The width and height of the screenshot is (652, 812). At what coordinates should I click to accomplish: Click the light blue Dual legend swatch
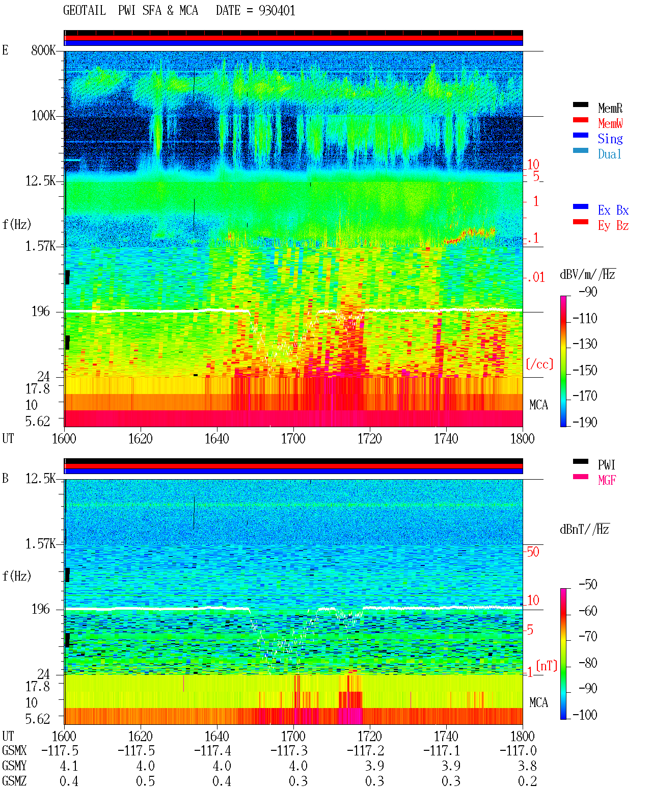tap(580, 151)
